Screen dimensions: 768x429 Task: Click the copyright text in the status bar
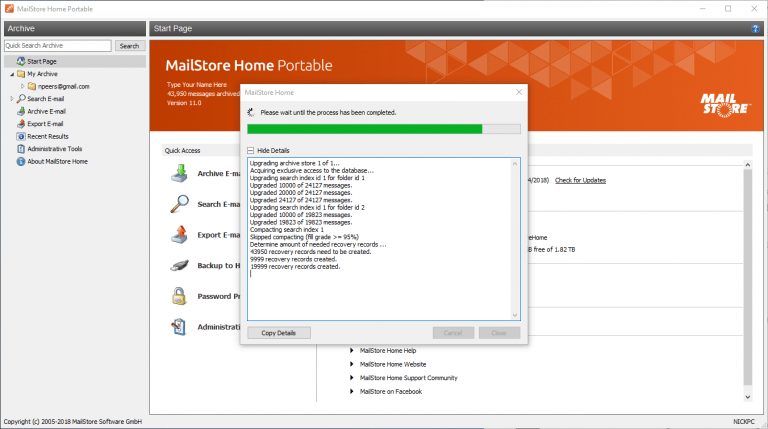pos(72,421)
